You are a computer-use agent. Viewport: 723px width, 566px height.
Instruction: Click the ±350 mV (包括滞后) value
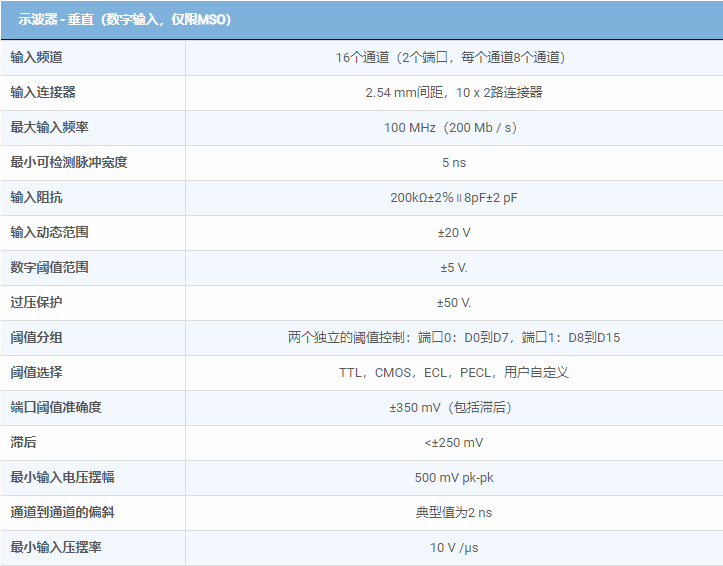point(453,407)
